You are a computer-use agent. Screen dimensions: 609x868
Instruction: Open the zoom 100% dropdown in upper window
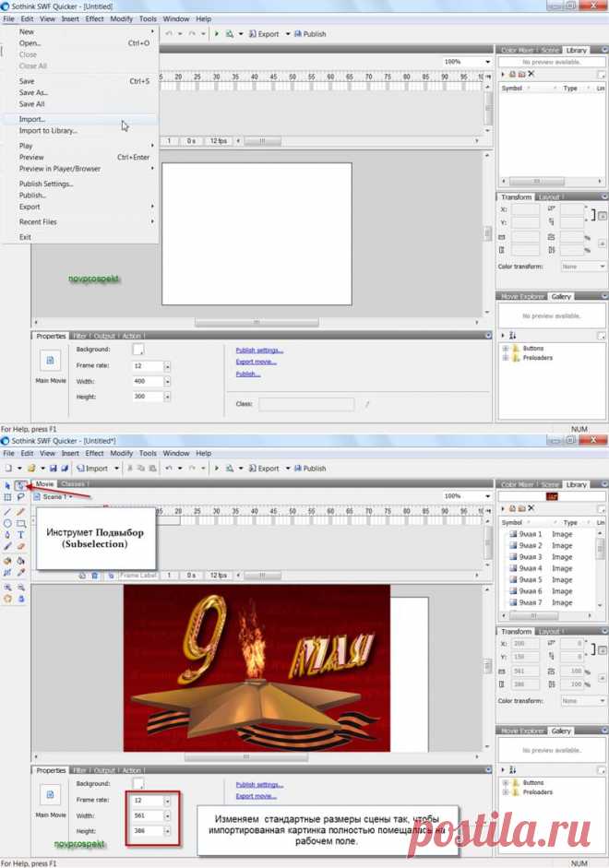point(487,62)
